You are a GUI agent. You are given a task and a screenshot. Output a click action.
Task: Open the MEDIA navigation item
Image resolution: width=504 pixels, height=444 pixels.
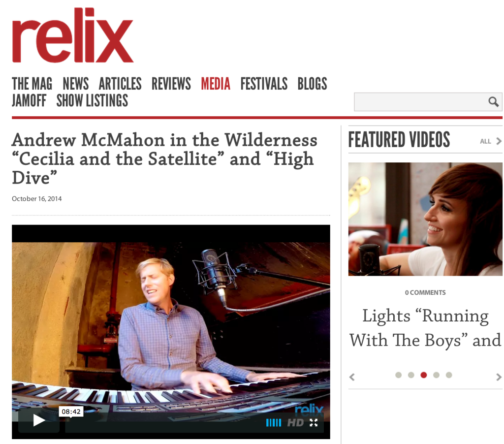point(216,84)
